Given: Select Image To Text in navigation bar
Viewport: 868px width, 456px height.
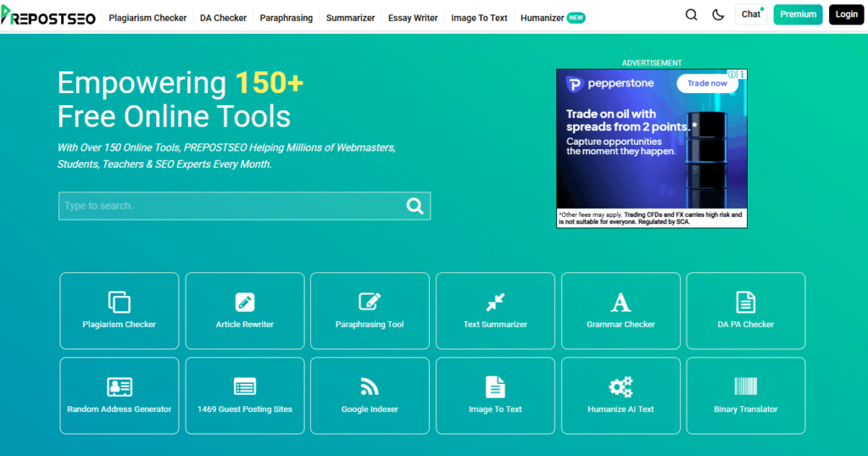Looking at the screenshot, I should pos(479,18).
